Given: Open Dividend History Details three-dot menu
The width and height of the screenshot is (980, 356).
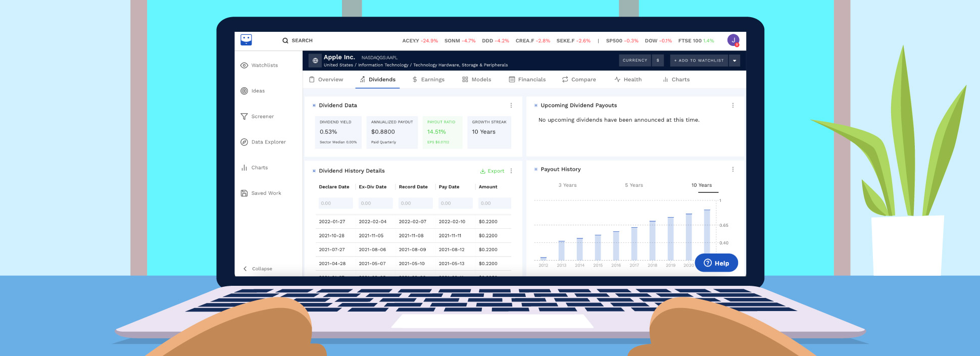Looking at the screenshot, I should pyautogui.click(x=511, y=171).
